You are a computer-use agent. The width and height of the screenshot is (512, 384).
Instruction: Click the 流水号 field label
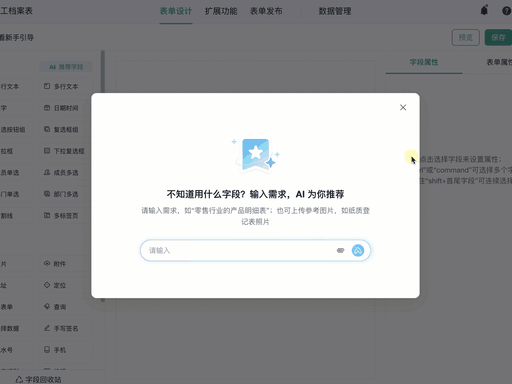tap(7, 350)
